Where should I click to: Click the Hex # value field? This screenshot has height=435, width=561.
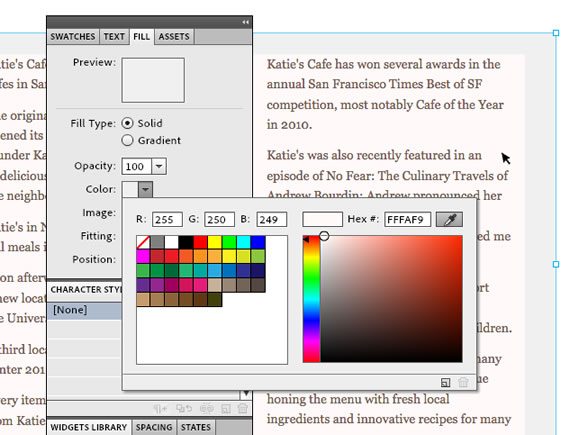(408, 219)
